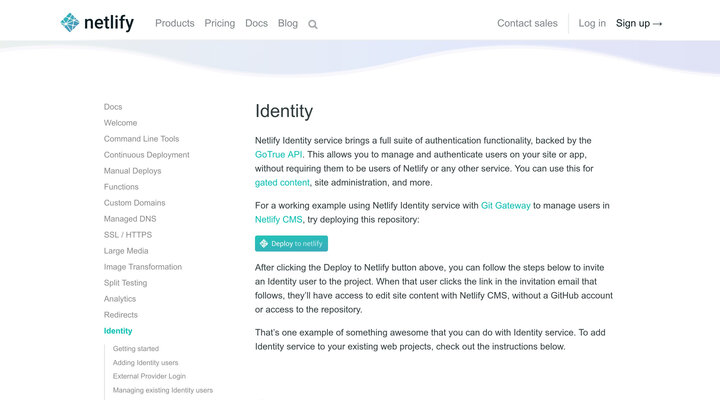Navigate to Managed DNS
The width and height of the screenshot is (720, 400).
130,219
